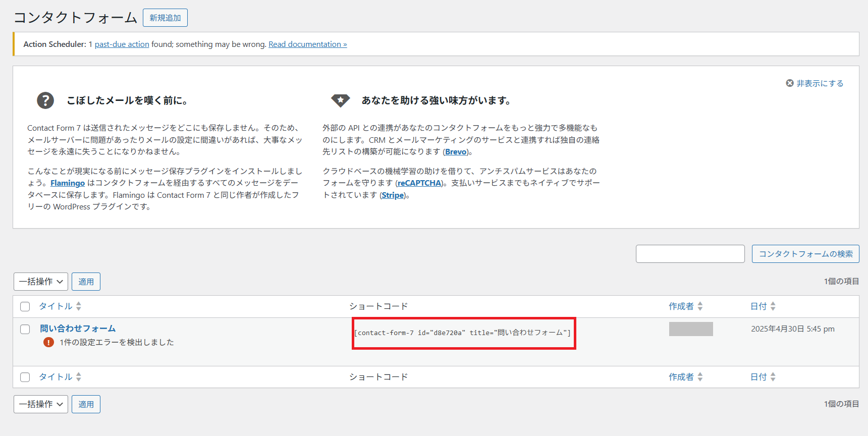The image size is (868, 436).
Task: Click sort arrows beside top 日付 header
Action: point(773,306)
